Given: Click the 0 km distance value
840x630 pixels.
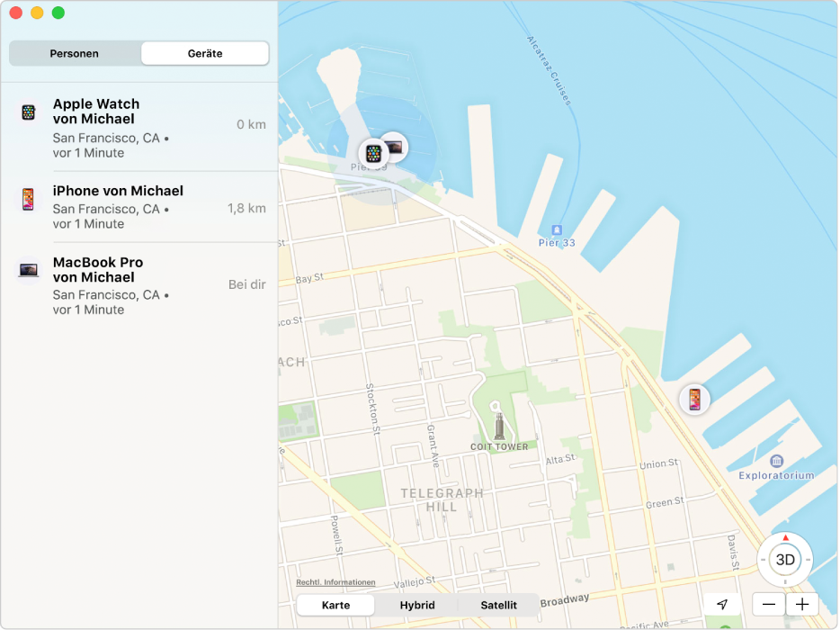Looking at the screenshot, I should pyautogui.click(x=251, y=124).
